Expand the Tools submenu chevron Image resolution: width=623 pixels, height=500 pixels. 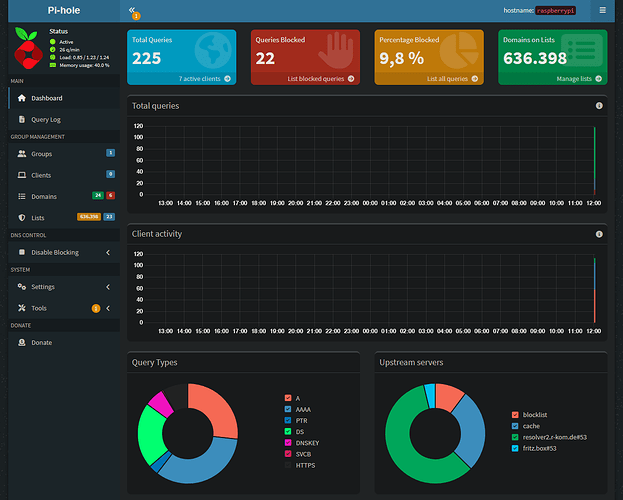[108, 308]
